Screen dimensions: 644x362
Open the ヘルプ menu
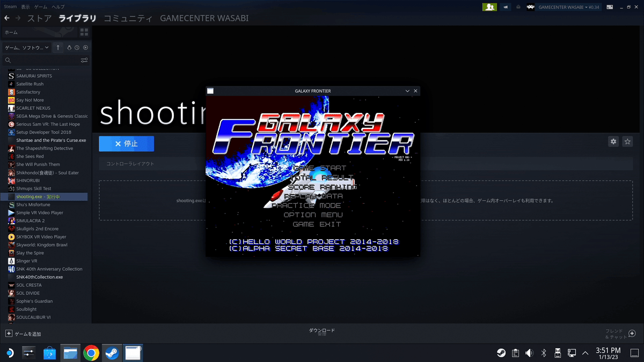point(57,6)
